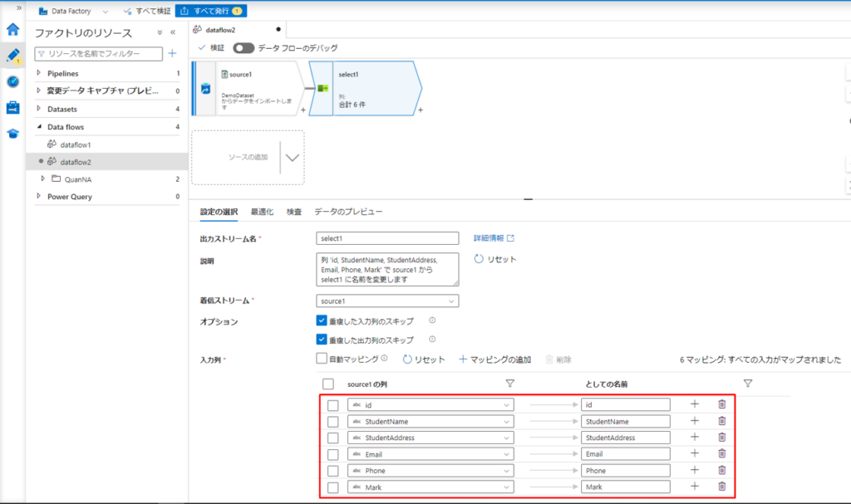
Task: Click the すべて発行 publish button
Action: tap(210, 11)
